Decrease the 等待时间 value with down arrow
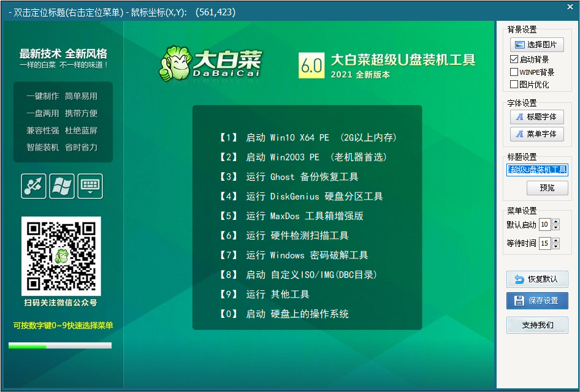The width and height of the screenshot is (580, 392). (555, 247)
